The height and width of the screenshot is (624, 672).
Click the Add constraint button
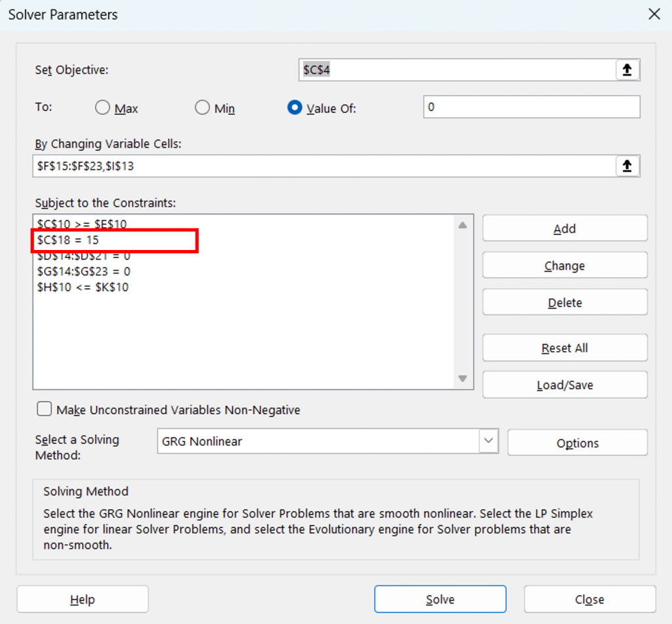[x=564, y=228]
